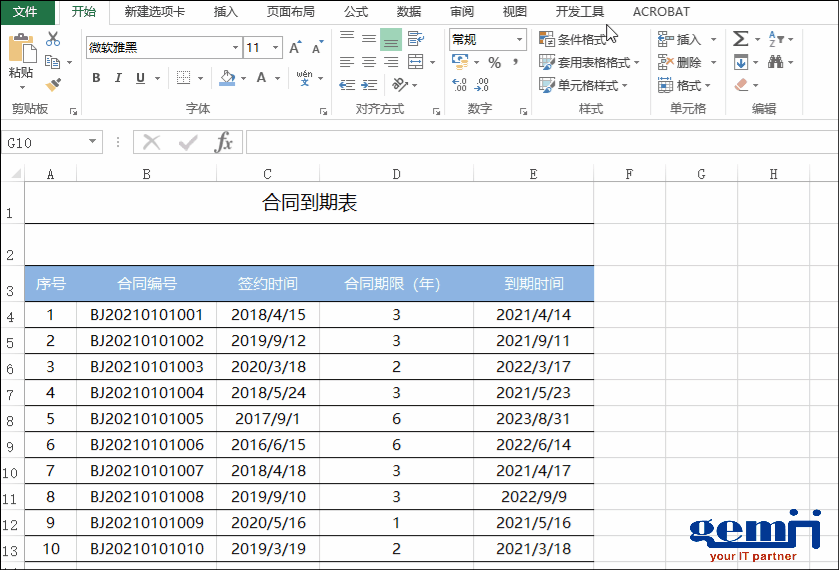Open the font name 微软雅黑 dropdown
The height and width of the screenshot is (570, 839).
tap(235, 48)
